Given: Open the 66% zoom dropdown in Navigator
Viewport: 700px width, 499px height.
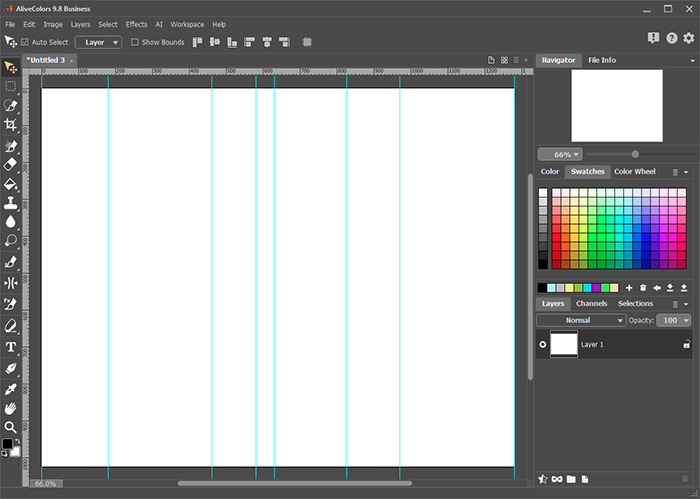Looking at the screenshot, I should 560,154.
